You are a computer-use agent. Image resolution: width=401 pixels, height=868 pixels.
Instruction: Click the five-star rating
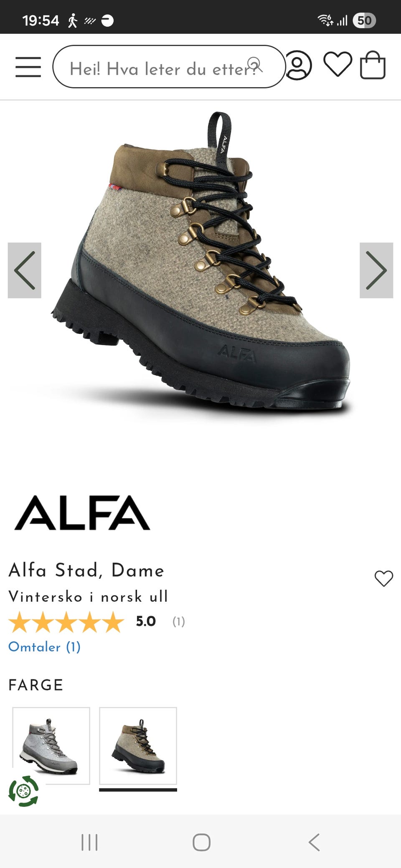(66, 622)
